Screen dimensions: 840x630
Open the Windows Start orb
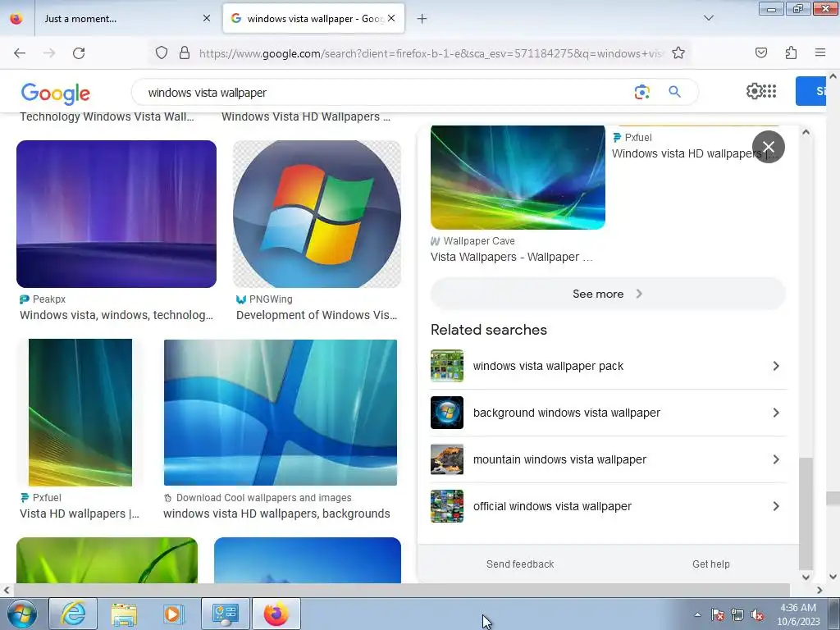(22, 614)
